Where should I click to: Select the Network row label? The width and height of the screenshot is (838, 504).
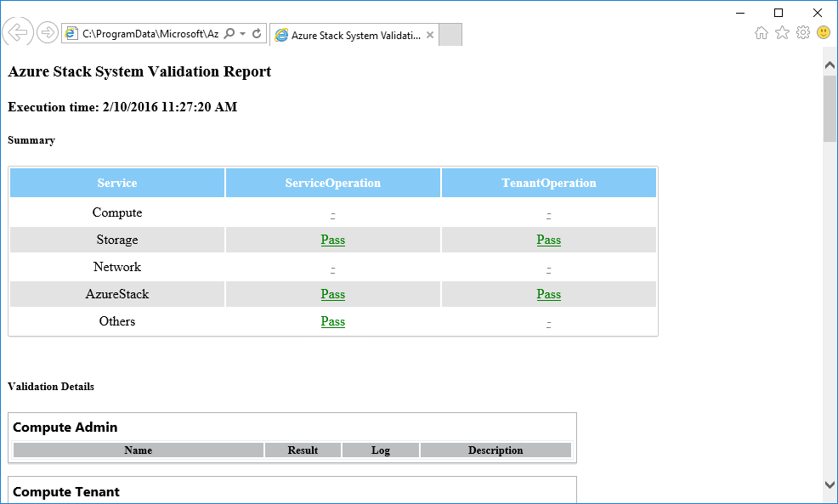(117, 267)
